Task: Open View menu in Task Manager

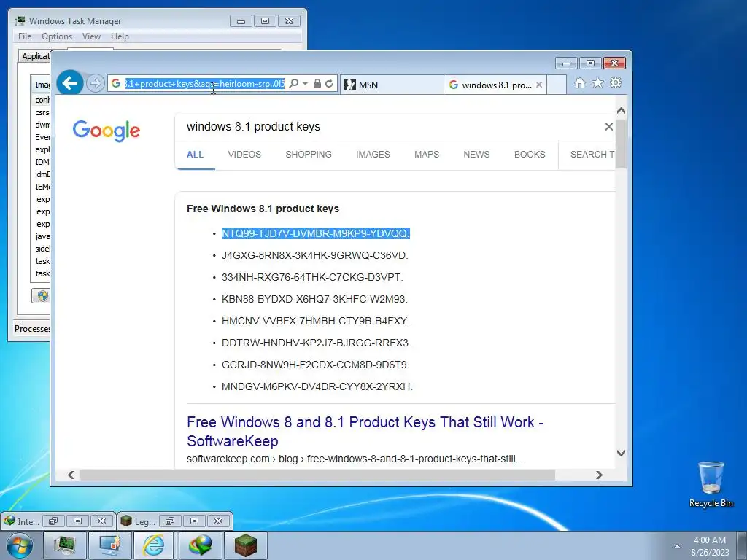Action: pyautogui.click(x=91, y=36)
